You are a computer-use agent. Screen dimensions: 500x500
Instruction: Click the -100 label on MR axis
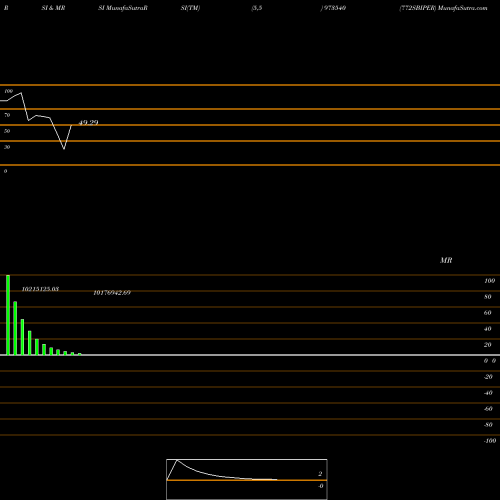490,441
